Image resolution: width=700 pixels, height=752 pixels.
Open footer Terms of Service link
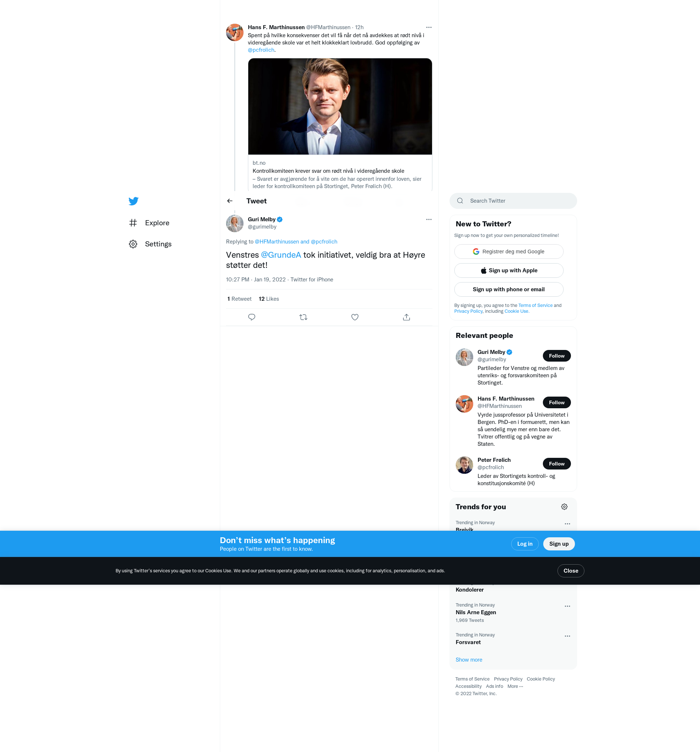point(472,679)
